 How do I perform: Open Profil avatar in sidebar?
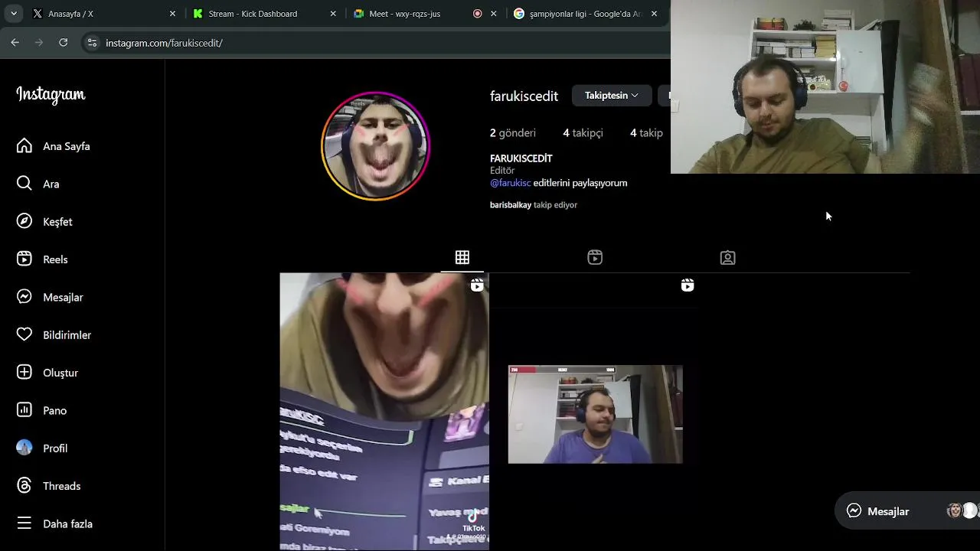(24, 448)
